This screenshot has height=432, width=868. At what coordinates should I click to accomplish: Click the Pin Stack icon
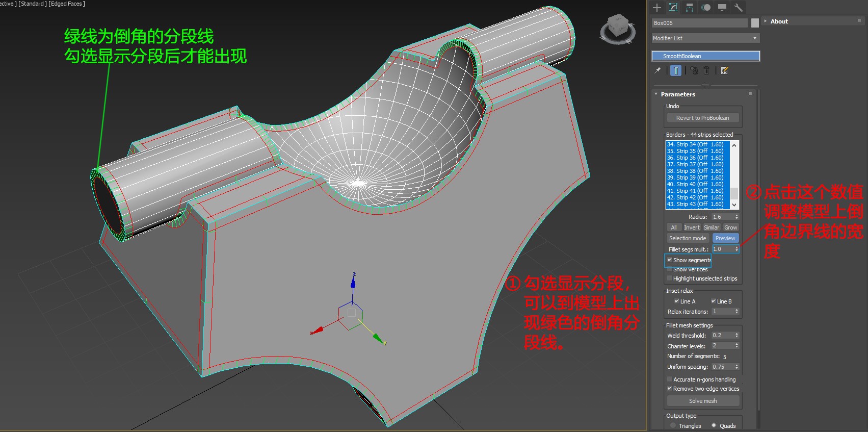pyautogui.click(x=657, y=71)
